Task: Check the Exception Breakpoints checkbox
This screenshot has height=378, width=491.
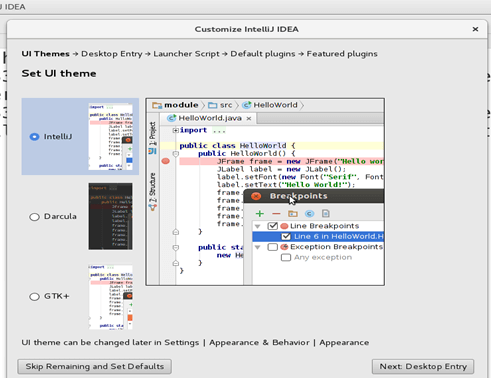Action: (x=273, y=247)
